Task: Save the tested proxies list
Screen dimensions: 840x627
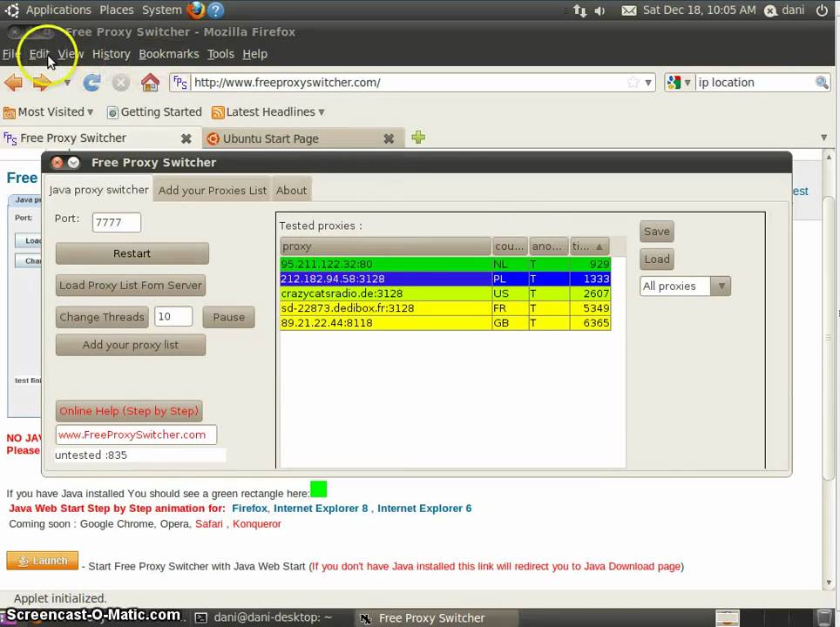Action: [x=656, y=232]
